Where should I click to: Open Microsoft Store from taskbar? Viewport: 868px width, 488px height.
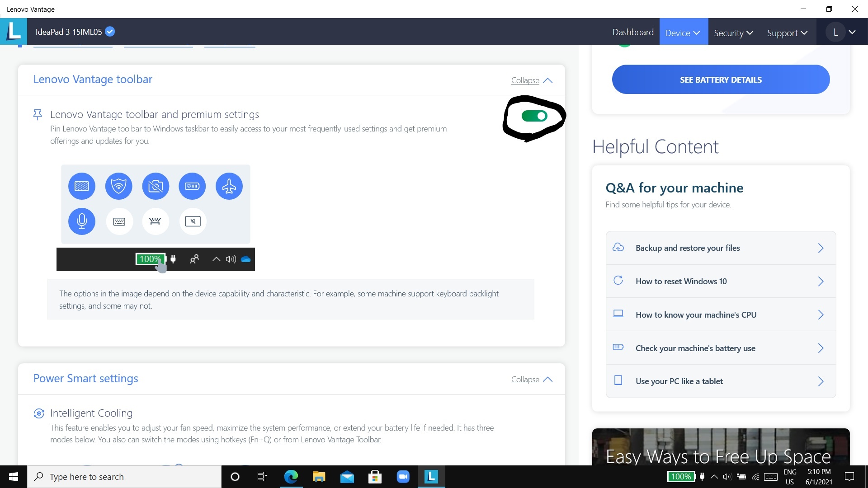click(375, 477)
